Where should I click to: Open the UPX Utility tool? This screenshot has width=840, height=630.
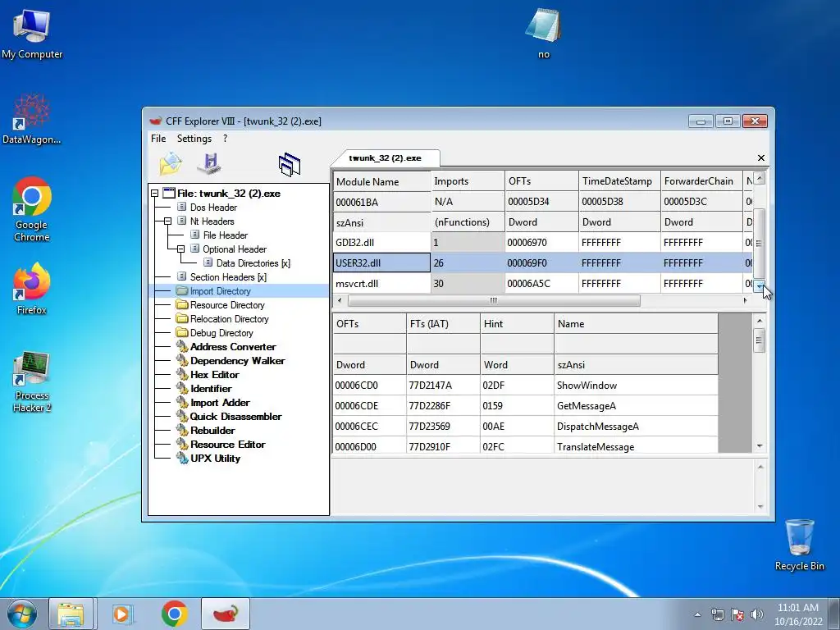(x=215, y=458)
